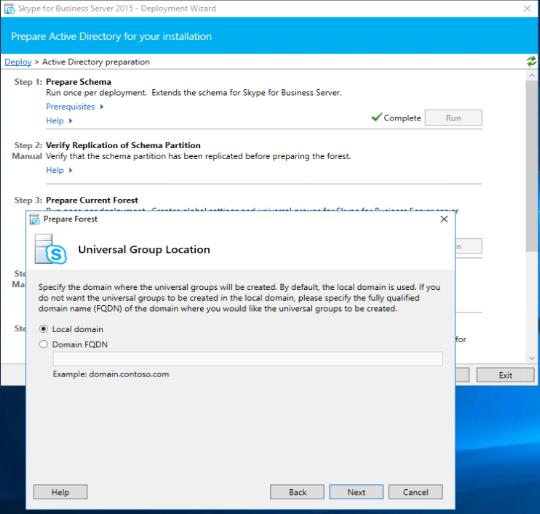The height and width of the screenshot is (514, 540).
Task: Click the Prepare Schema step title
Action: [79, 82]
